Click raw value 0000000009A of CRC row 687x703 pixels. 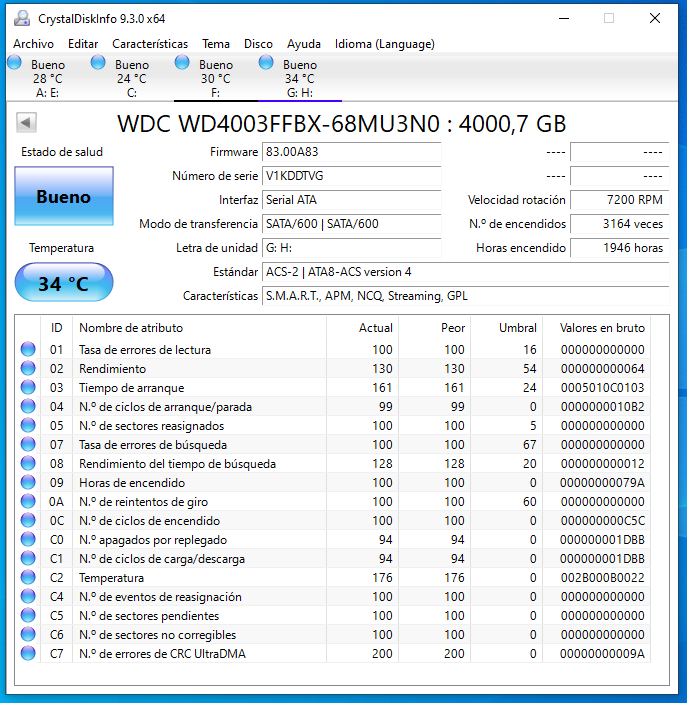click(602, 654)
